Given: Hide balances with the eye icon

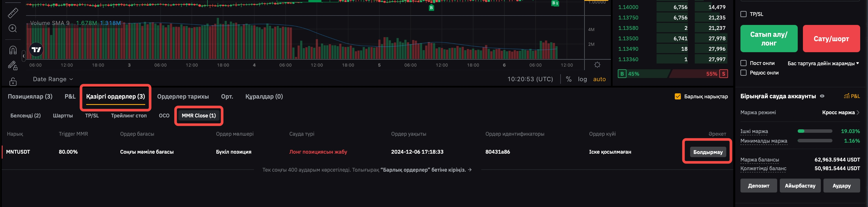Looking at the screenshot, I should (822, 96).
